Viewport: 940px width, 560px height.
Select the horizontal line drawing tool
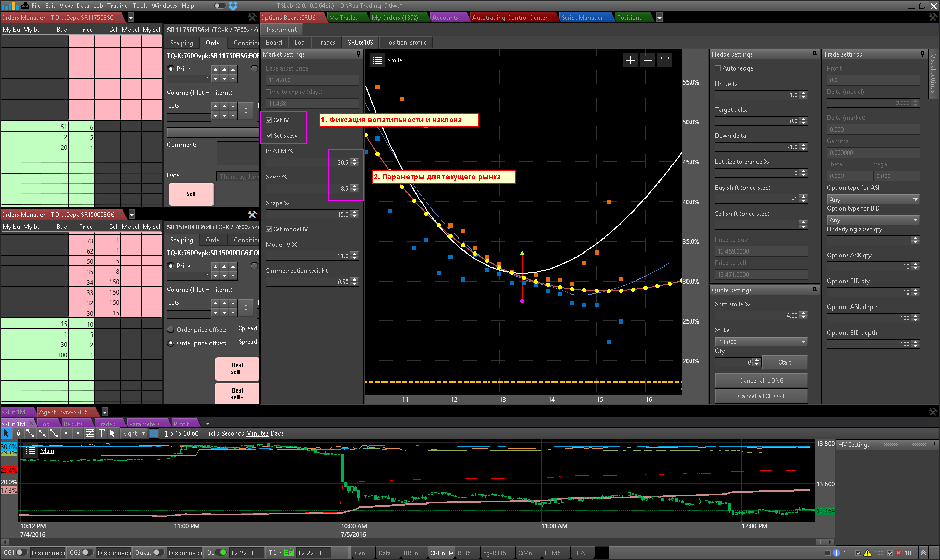(66, 433)
